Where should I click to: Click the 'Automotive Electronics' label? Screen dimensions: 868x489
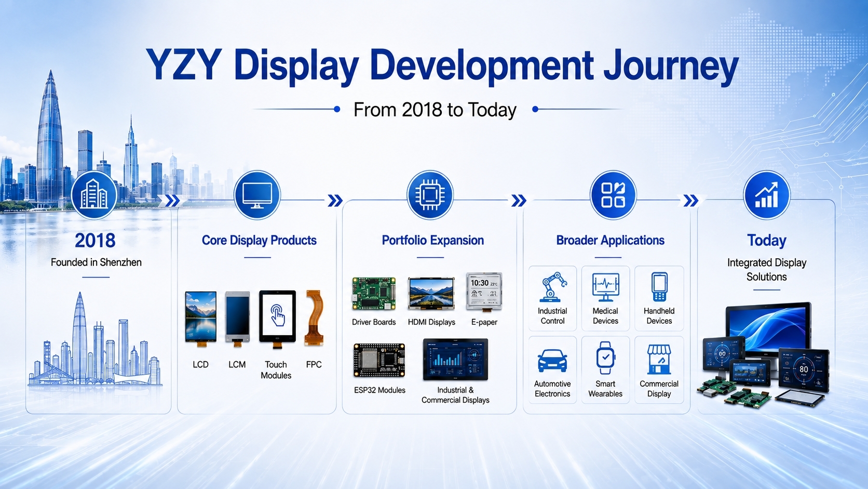click(x=552, y=389)
